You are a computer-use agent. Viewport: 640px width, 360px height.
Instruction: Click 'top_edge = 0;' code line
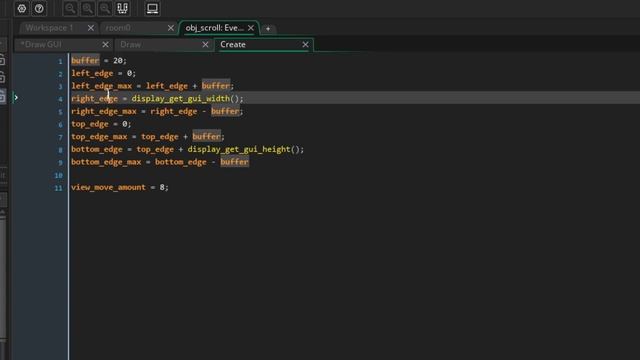tap(101, 124)
